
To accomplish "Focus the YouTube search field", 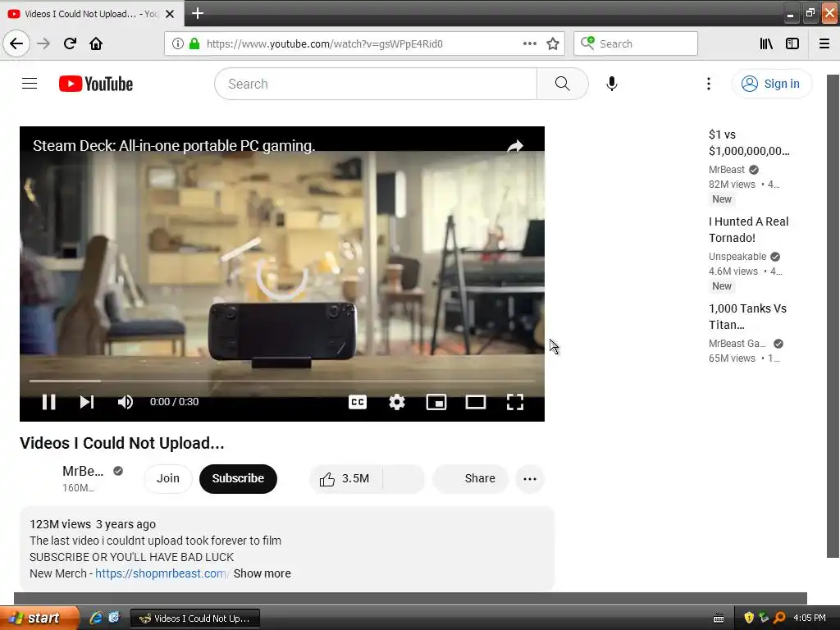I will pyautogui.click(x=376, y=84).
